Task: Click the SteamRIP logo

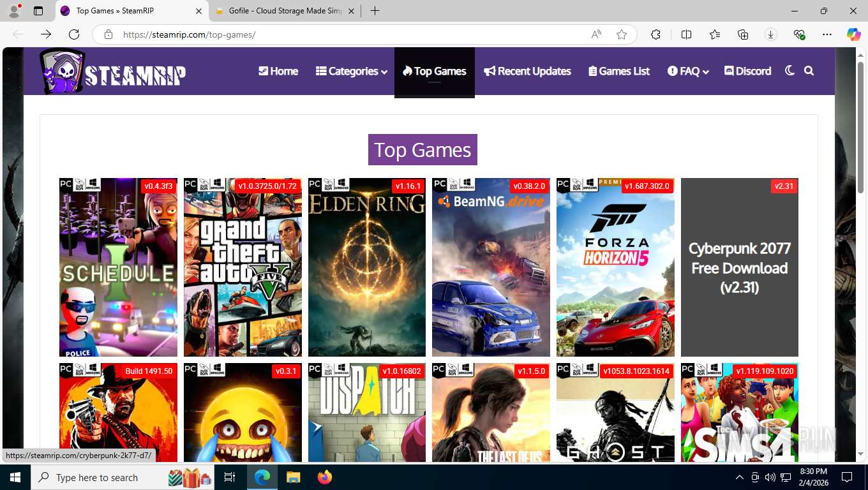Action: 113,71
